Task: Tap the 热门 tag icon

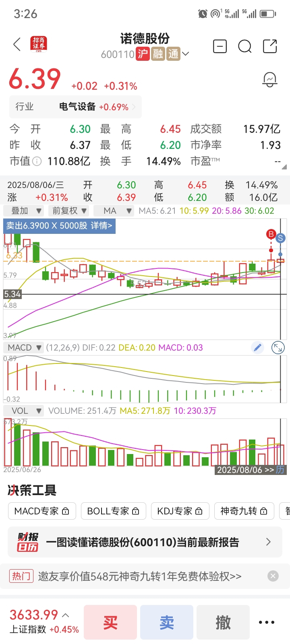Action: point(21,576)
